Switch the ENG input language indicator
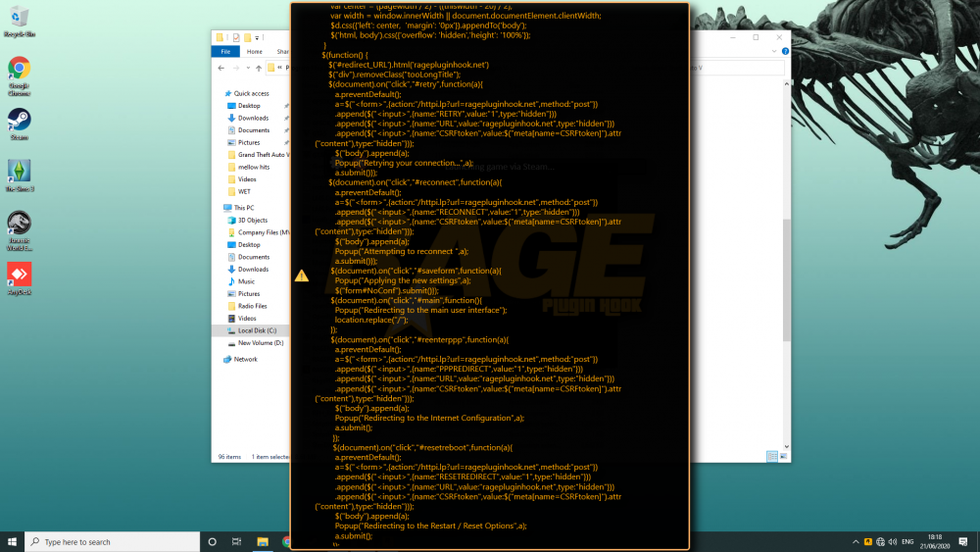 tap(907, 541)
